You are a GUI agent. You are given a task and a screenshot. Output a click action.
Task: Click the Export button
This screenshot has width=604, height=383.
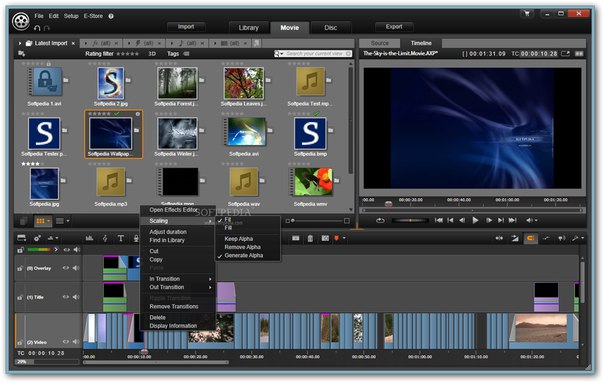(394, 27)
